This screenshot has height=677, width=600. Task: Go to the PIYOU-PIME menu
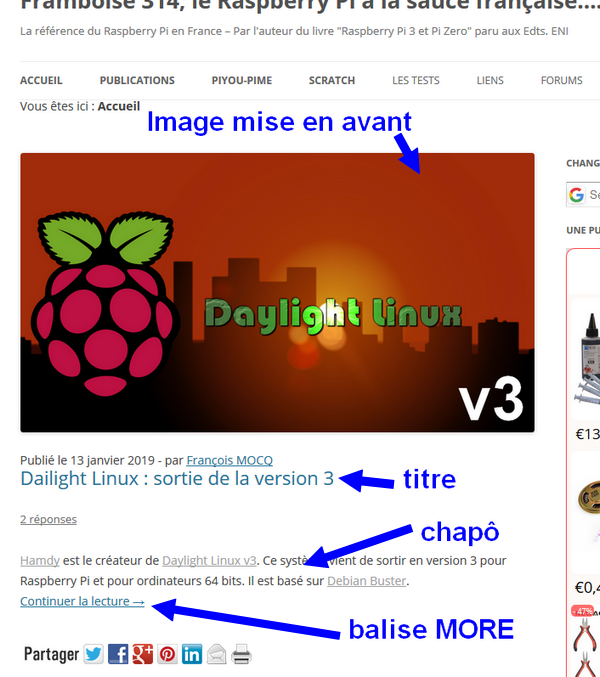point(242,80)
